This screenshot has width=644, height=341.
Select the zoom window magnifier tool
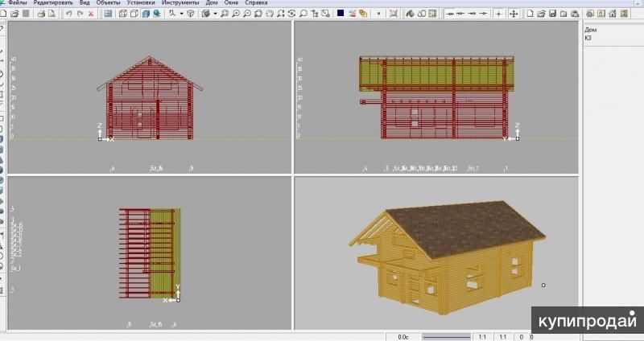(225, 14)
